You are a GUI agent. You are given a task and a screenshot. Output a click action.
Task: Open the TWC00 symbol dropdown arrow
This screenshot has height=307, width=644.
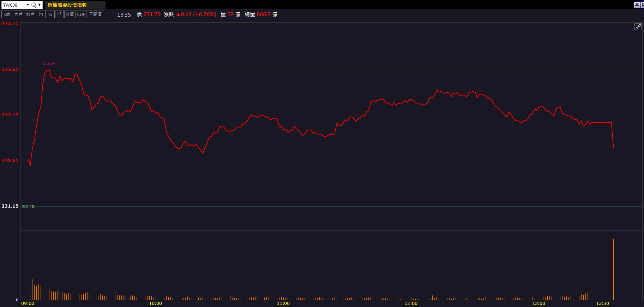pos(28,5)
